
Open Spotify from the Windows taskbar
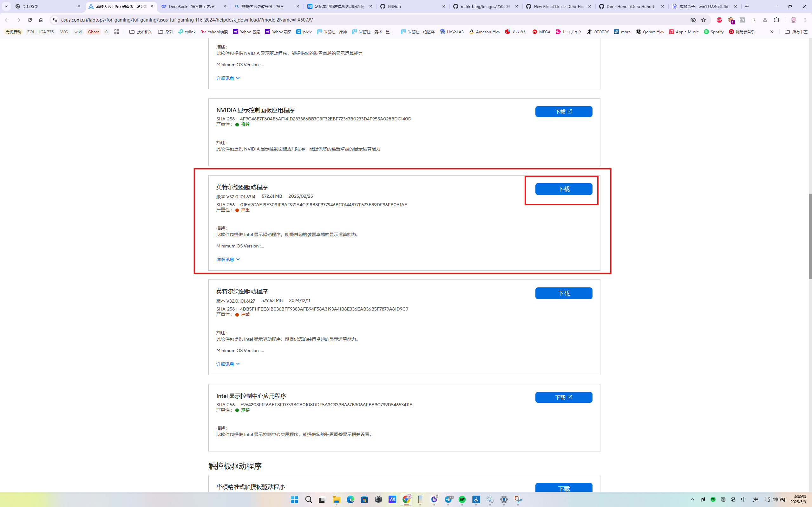[x=462, y=500]
